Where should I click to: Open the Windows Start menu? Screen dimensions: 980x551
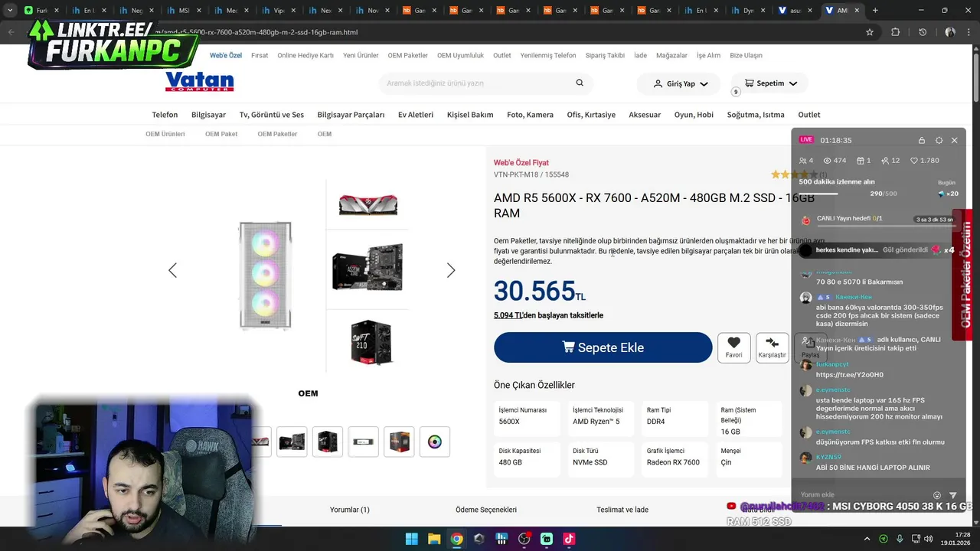click(x=411, y=539)
